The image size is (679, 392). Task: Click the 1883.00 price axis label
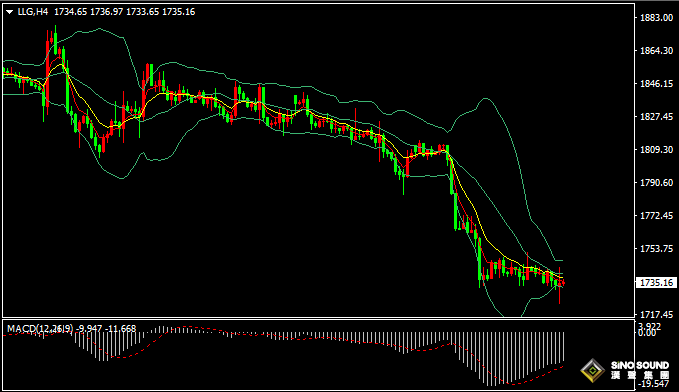point(656,17)
